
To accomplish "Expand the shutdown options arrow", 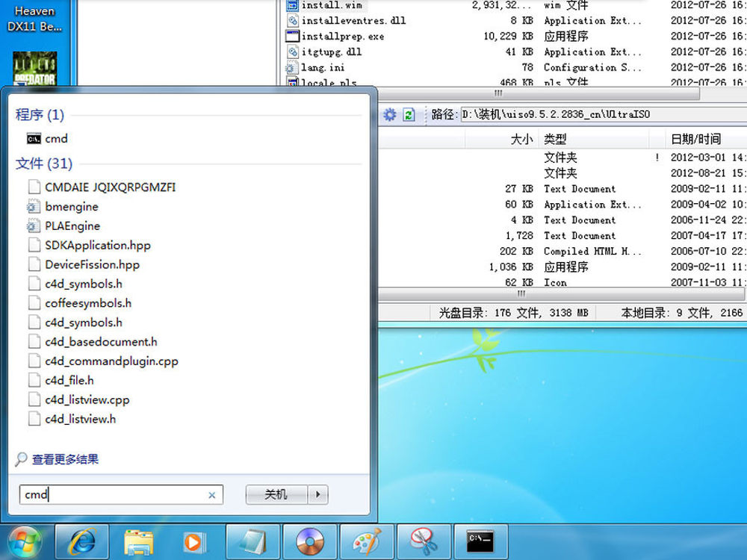I will coord(318,495).
